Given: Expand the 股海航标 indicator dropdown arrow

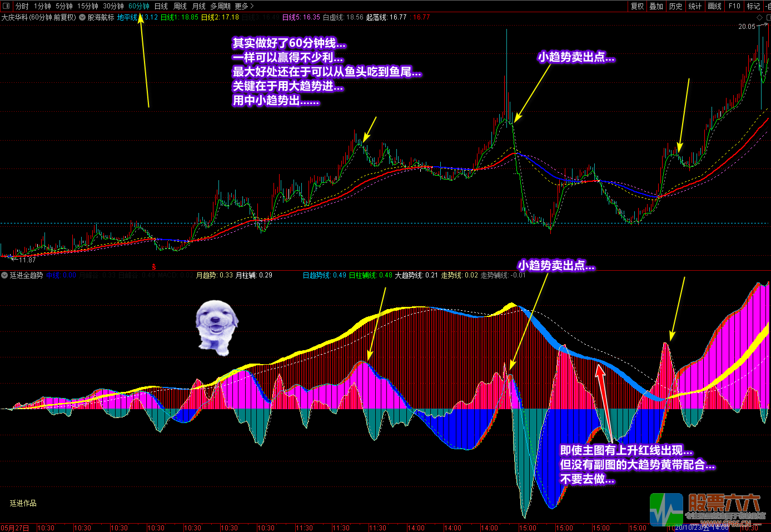Looking at the screenshot, I should (x=82, y=17).
